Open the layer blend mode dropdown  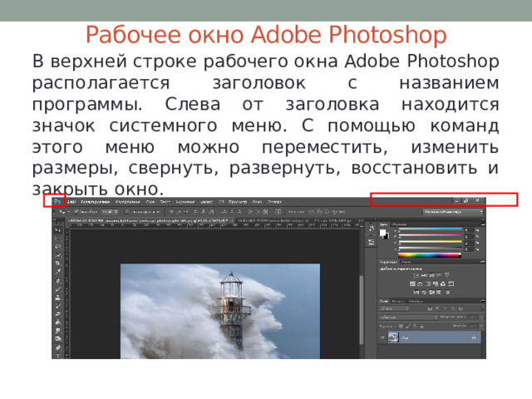coord(408,318)
